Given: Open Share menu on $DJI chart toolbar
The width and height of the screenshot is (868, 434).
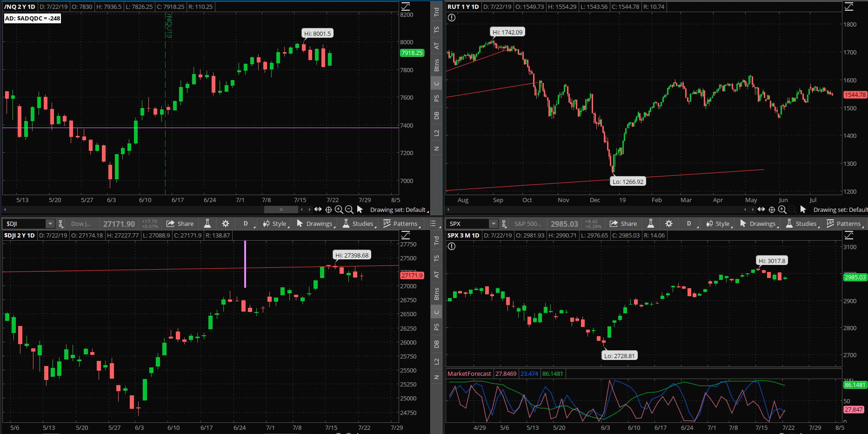Looking at the screenshot, I should tap(180, 224).
